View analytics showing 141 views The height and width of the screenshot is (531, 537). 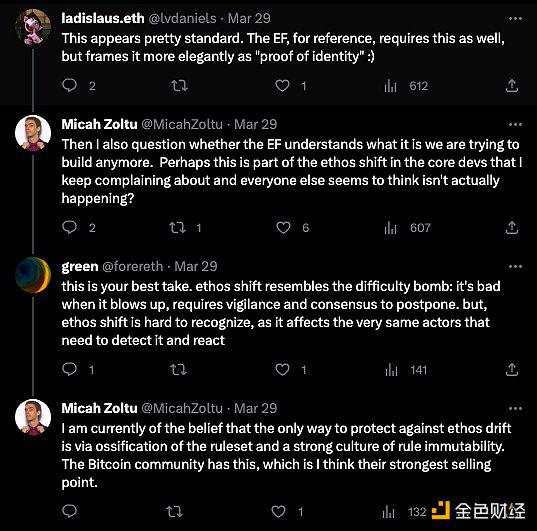tap(406, 370)
